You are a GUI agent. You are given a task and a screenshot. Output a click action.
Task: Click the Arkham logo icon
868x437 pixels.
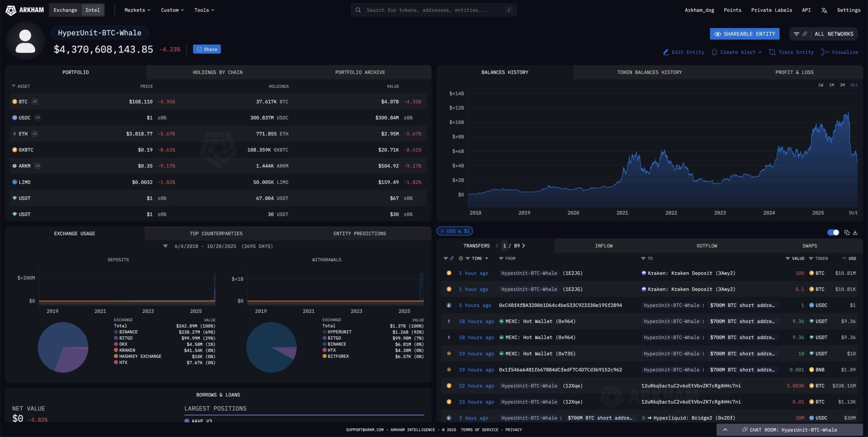11,10
